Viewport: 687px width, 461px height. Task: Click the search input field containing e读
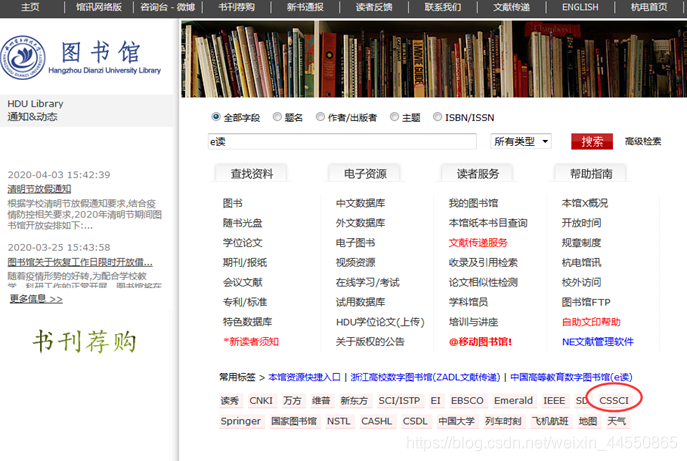tap(342, 142)
